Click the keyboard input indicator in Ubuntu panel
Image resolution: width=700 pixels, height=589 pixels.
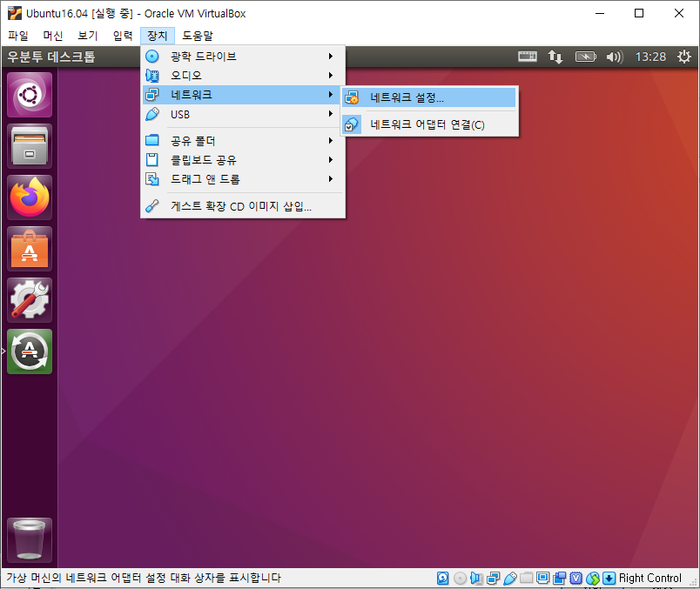pos(528,57)
